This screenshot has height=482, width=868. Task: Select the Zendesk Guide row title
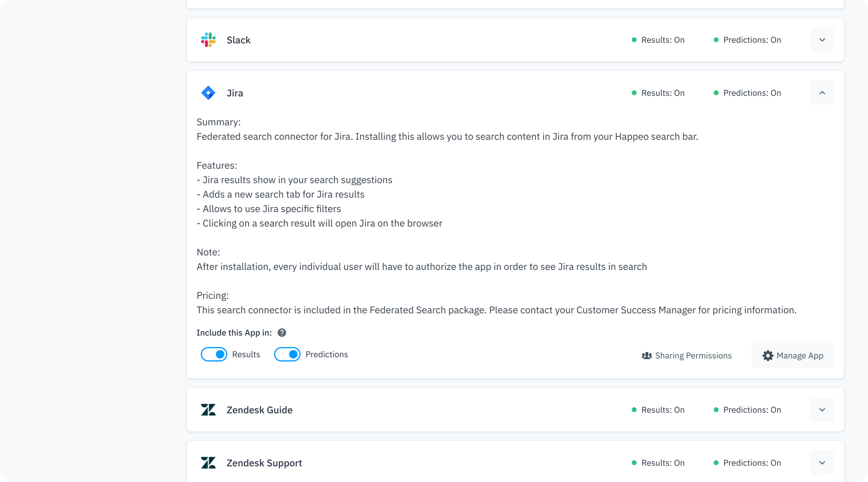[x=259, y=410]
